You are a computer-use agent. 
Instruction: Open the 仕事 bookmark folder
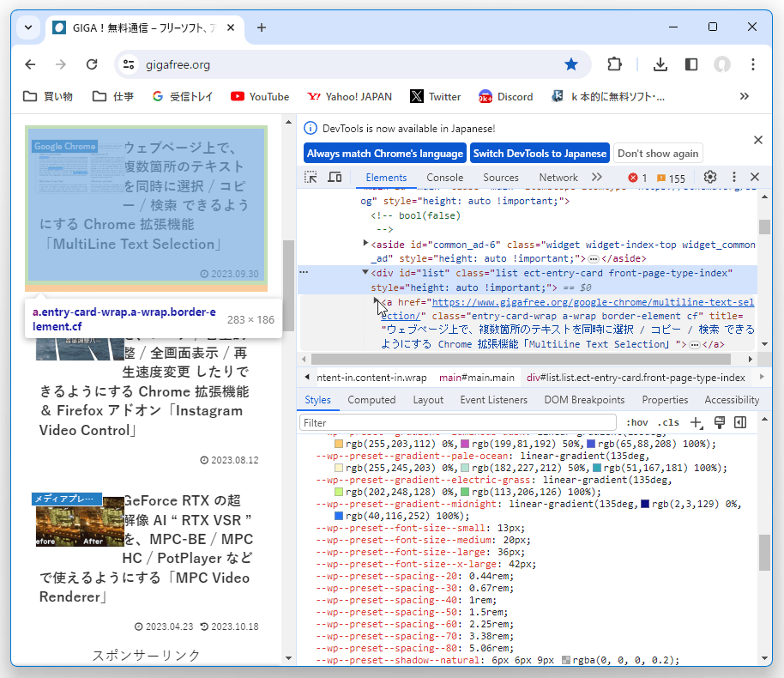[113, 97]
